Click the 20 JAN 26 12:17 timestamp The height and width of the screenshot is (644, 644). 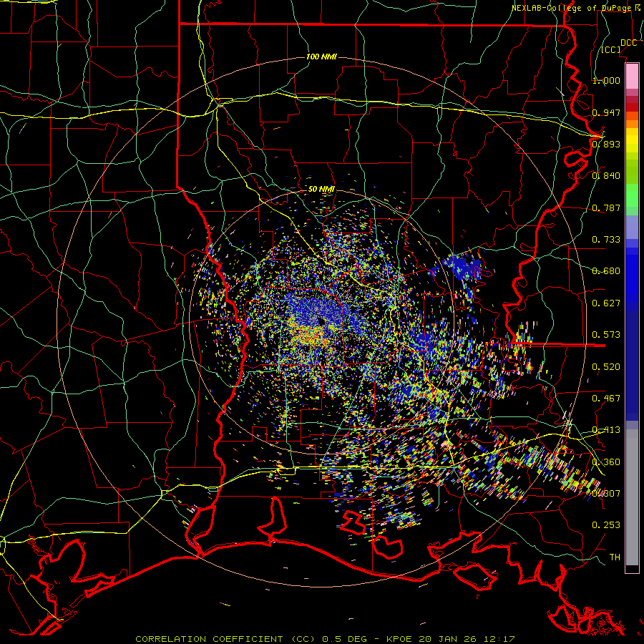[467, 639]
